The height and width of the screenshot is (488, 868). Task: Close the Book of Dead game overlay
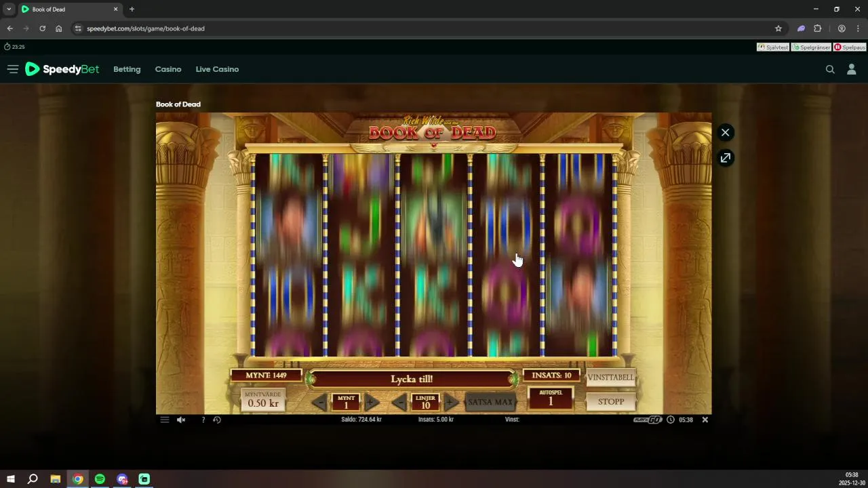point(726,132)
